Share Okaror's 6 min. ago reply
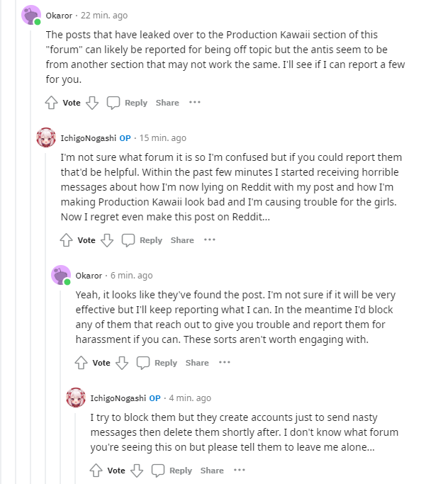Image resolution: width=448 pixels, height=484 pixels. 197,363
